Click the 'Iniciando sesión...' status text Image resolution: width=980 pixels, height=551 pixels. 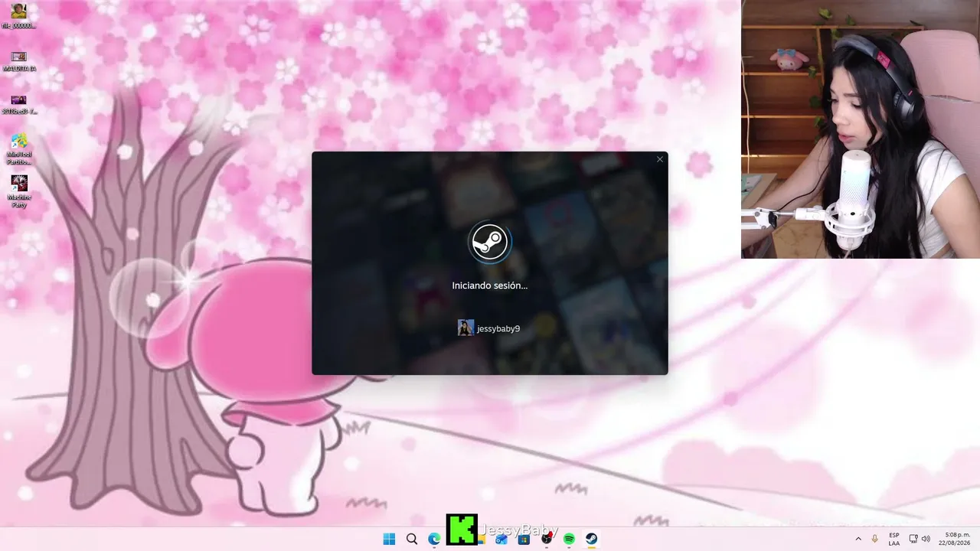coord(490,285)
